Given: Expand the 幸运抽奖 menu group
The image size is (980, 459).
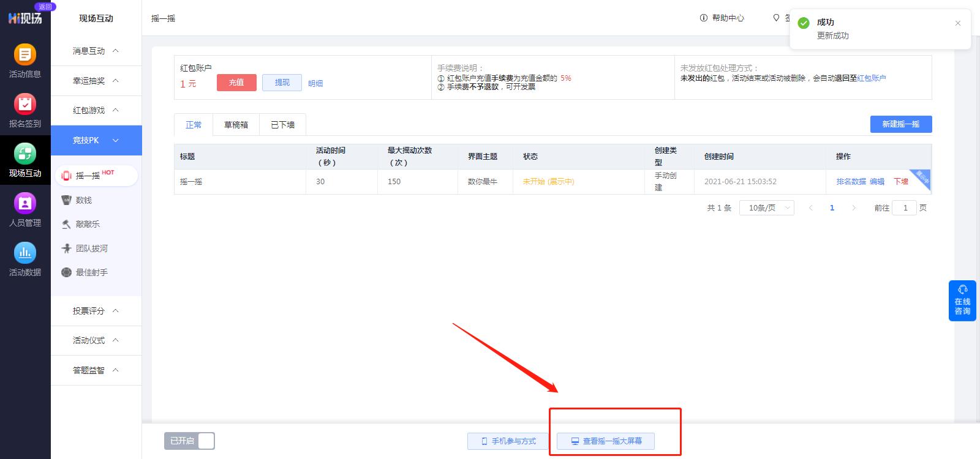Looking at the screenshot, I should pyautogui.click(x=96, y=81).
